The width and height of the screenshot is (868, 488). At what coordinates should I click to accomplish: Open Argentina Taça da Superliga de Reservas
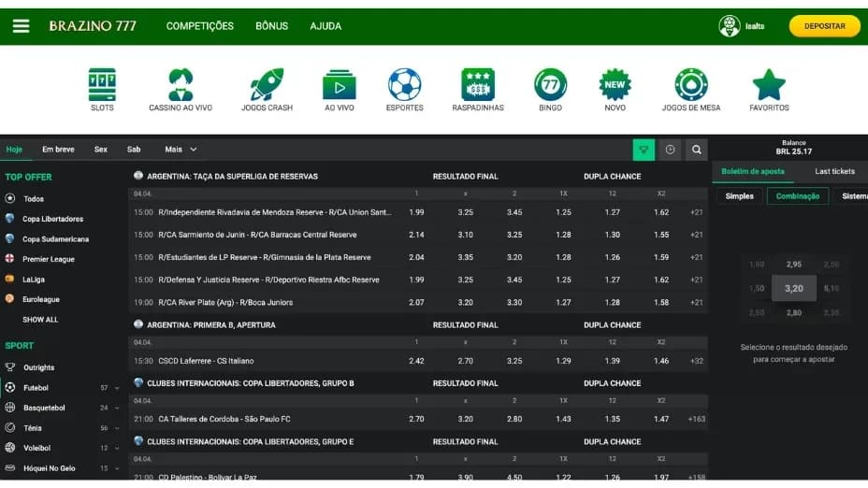point(233,177)
